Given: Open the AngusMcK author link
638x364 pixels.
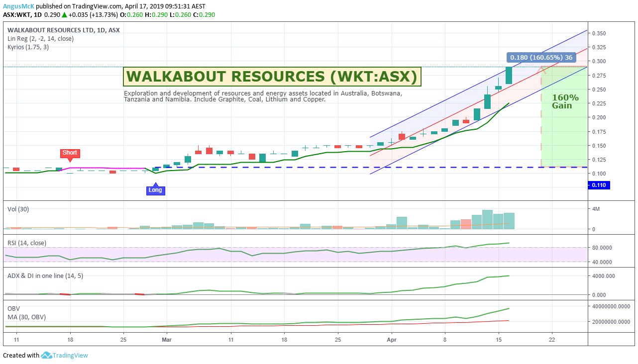Looking at the screenshot, I should pos(18,6).
